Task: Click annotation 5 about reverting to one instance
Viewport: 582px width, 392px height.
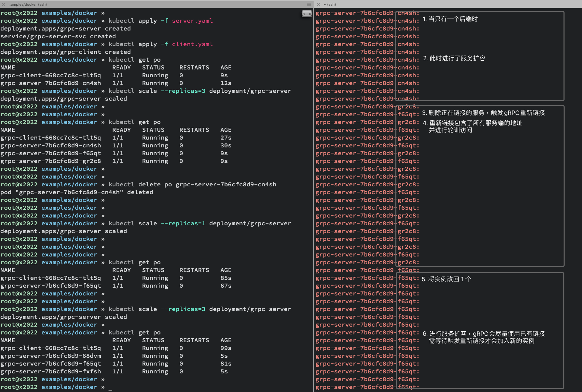Action: click(446, 279)
